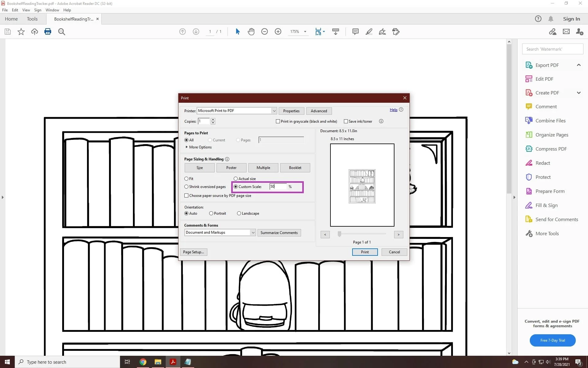Enable Print in grayscale option
The height and width of the screenshot is (368, 588).
(x=278, y=121)
